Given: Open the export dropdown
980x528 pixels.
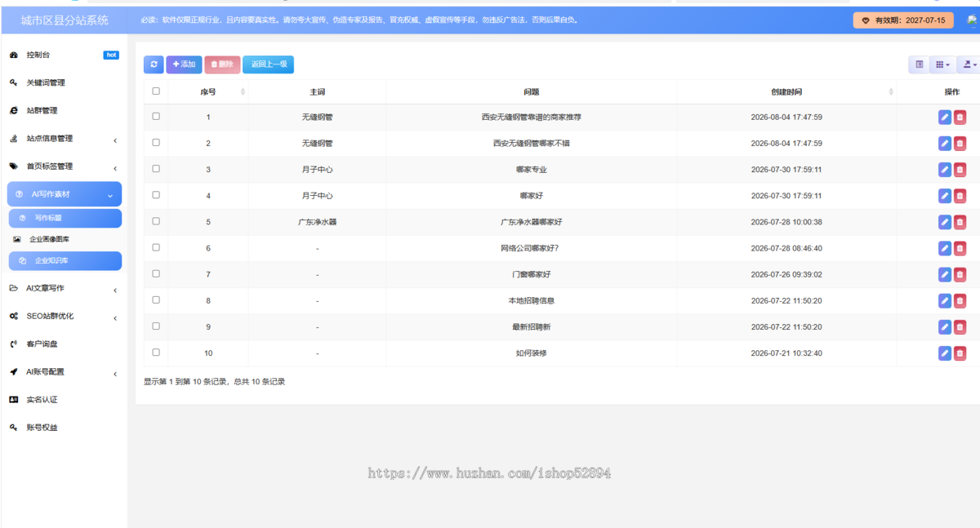Looking at the screenshot, I should tap(969, 64).
